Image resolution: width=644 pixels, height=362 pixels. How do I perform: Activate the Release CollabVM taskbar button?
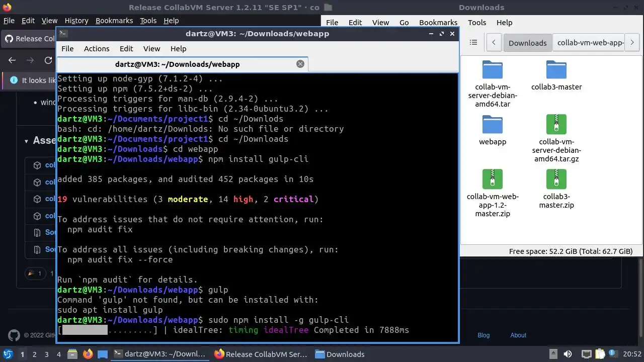click(261, 354)
